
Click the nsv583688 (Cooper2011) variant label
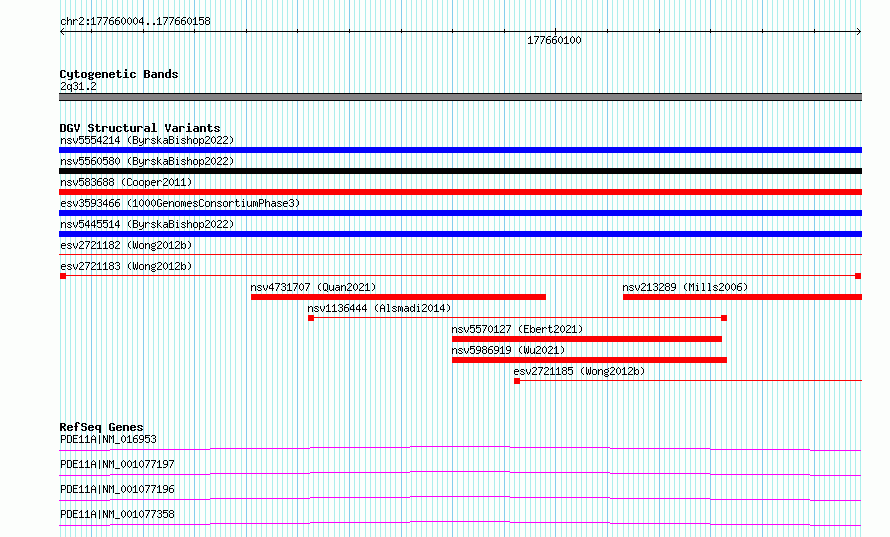point(126,182)
